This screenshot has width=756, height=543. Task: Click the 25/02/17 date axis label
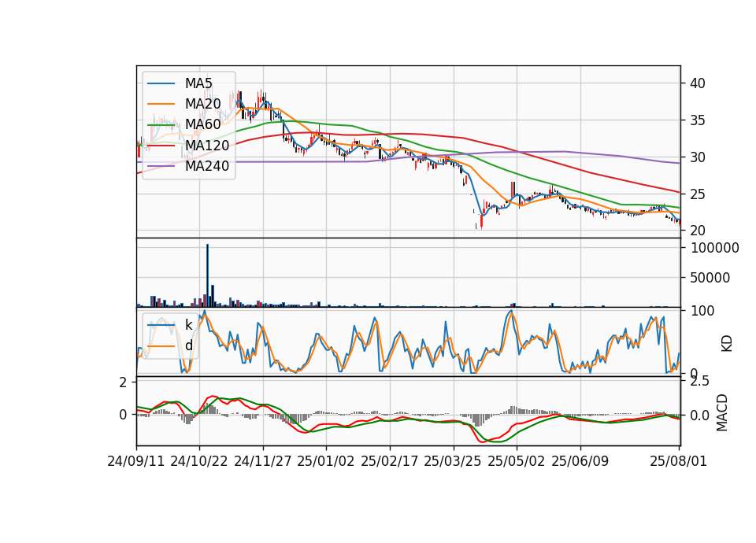(x=390, y=461)
